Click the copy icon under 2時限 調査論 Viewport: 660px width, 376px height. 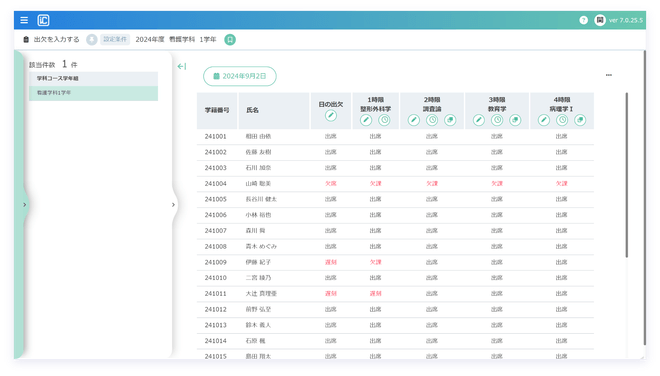(x=450, y=120)
